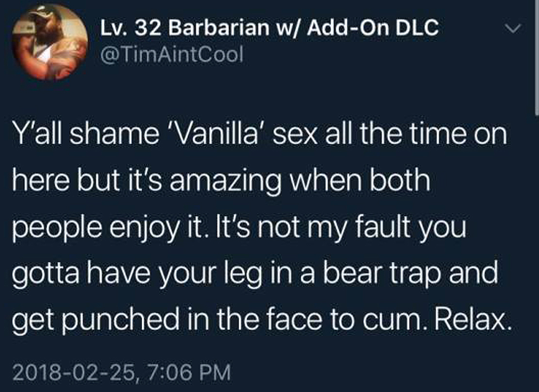Click the 'Add-On DLC' part of name
The image size is (539, 392).
[373, 27]
